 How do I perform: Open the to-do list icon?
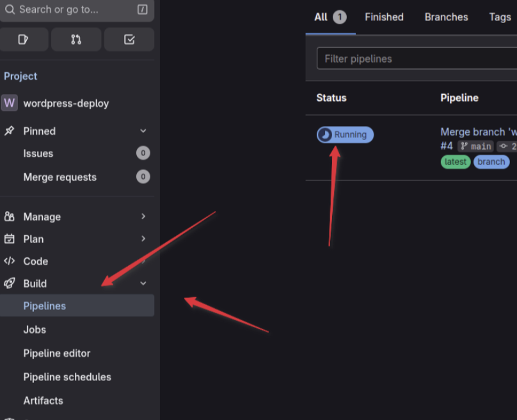(x=129, y=40)
